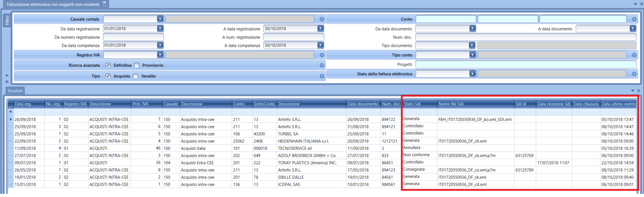Open the Filtro vertical side tab

pos(7,20)
